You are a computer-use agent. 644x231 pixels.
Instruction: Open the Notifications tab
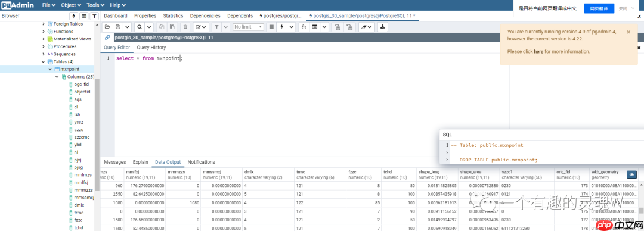pos(202,162)
